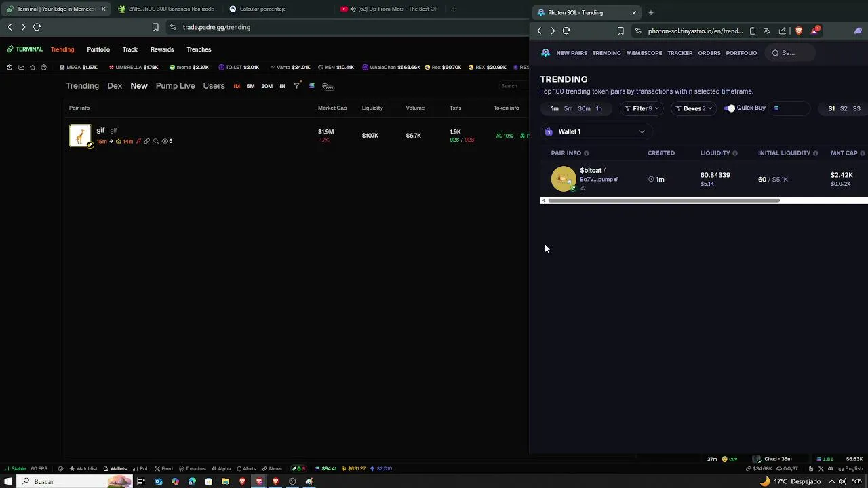Click the TOILET ticker entry
Image resolution: width=868 pixels, height=488 pixels.
[239, 67]
